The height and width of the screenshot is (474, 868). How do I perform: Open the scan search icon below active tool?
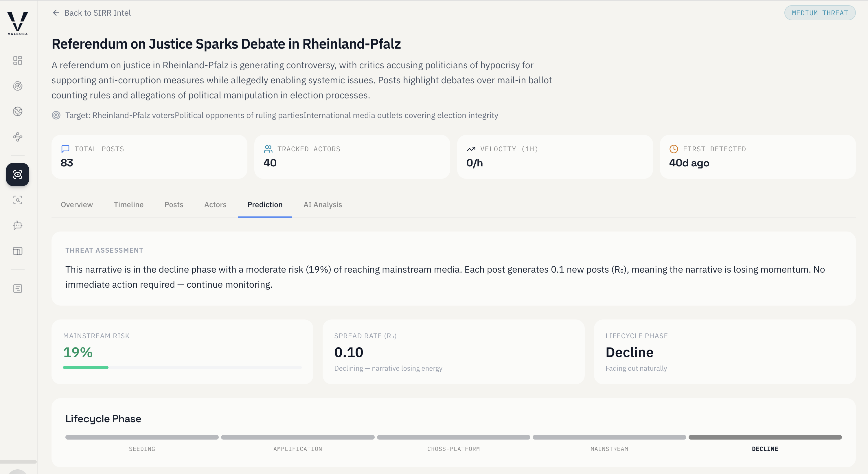pos(18,200)
